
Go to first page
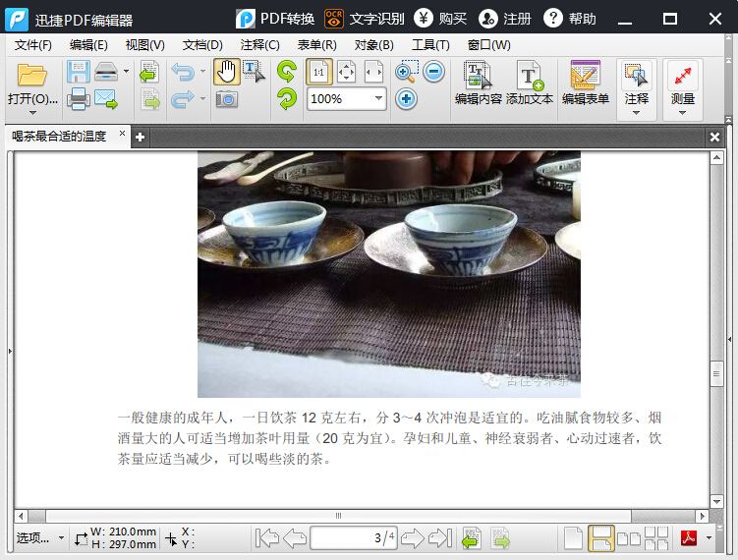pos(267,538)
